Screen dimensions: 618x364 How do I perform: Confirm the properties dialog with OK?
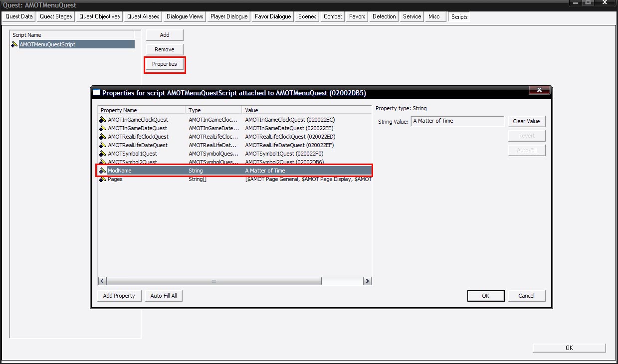click(x=485, y=296)
